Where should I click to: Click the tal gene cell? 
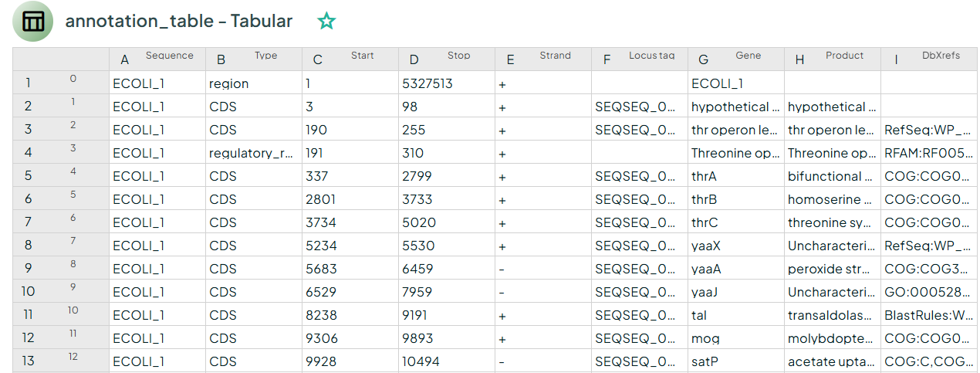[736, 315]
